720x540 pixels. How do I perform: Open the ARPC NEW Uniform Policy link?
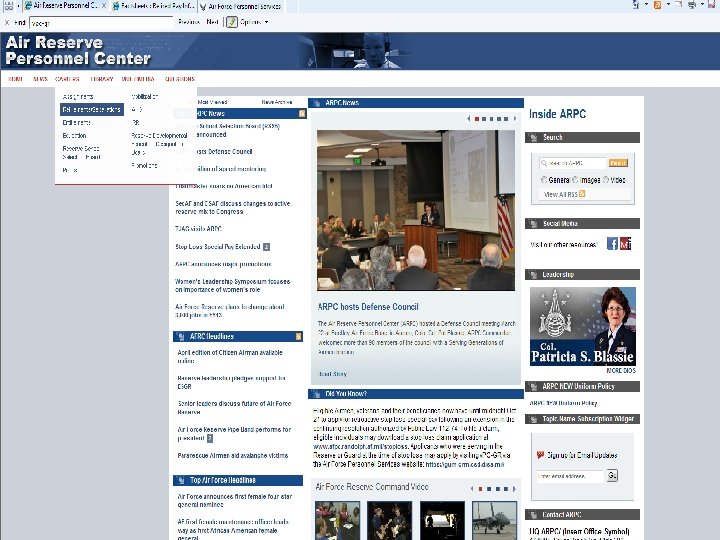click(x=563, y=403)
